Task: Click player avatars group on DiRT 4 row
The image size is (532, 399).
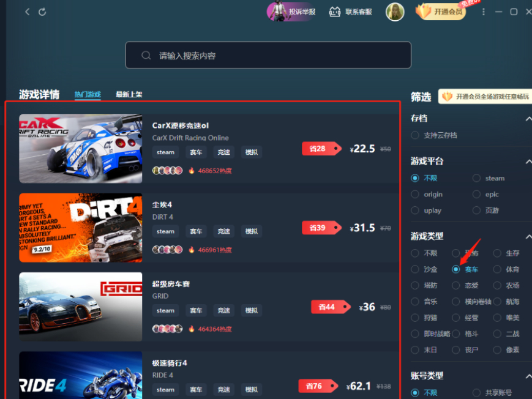Action: tap(167, 250)
